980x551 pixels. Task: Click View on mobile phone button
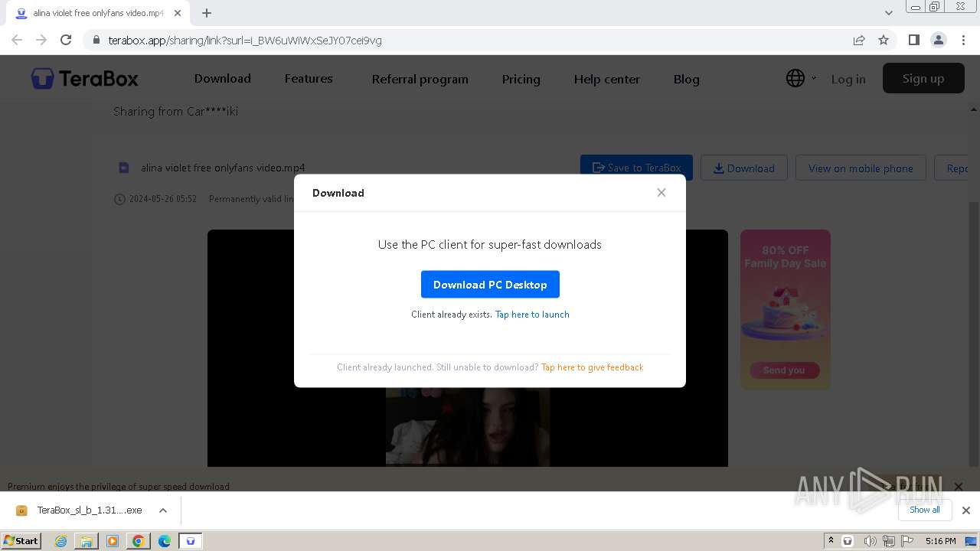click(x=861, y=168)
